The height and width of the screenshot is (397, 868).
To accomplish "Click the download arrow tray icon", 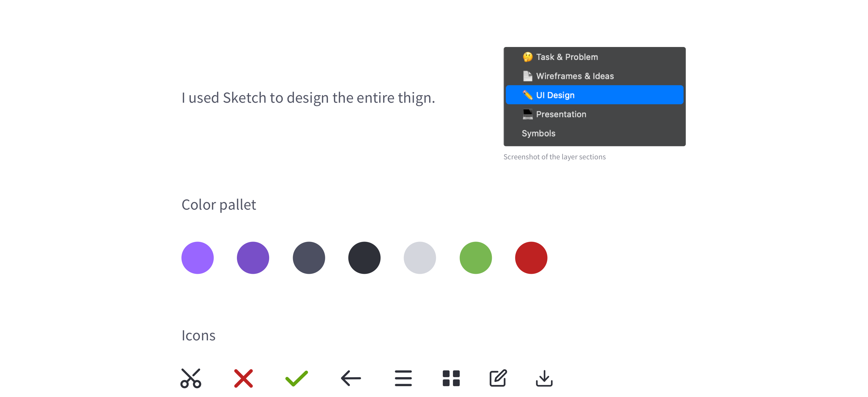I will 544,378.
